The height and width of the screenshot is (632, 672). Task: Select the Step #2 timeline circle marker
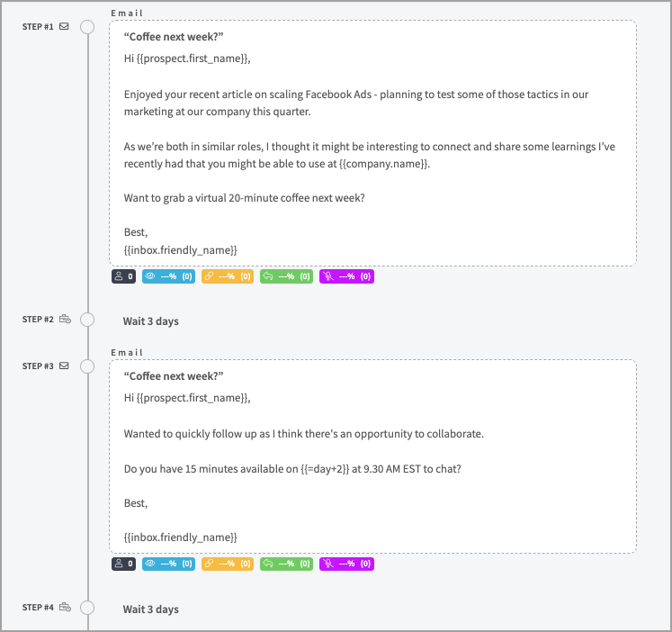(x=87, y=320)
